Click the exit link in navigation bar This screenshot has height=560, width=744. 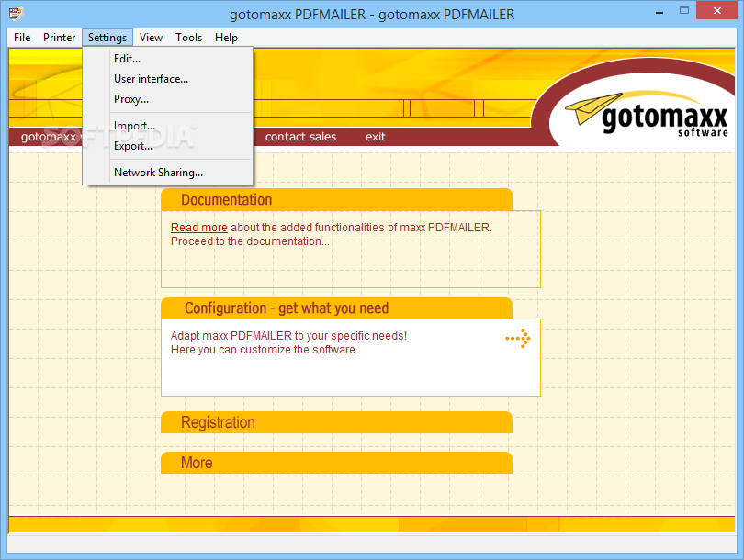(376, 137)
